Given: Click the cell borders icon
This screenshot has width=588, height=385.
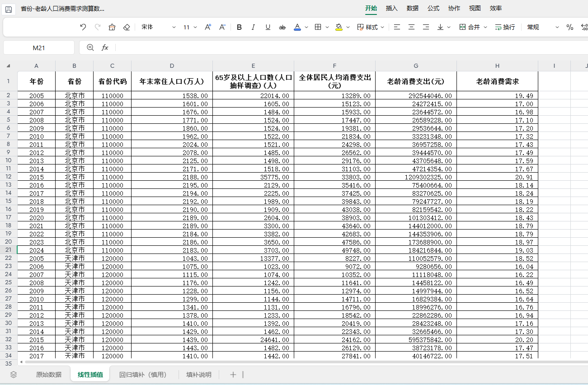Looking at the screenshot, I should click(318, 27).
